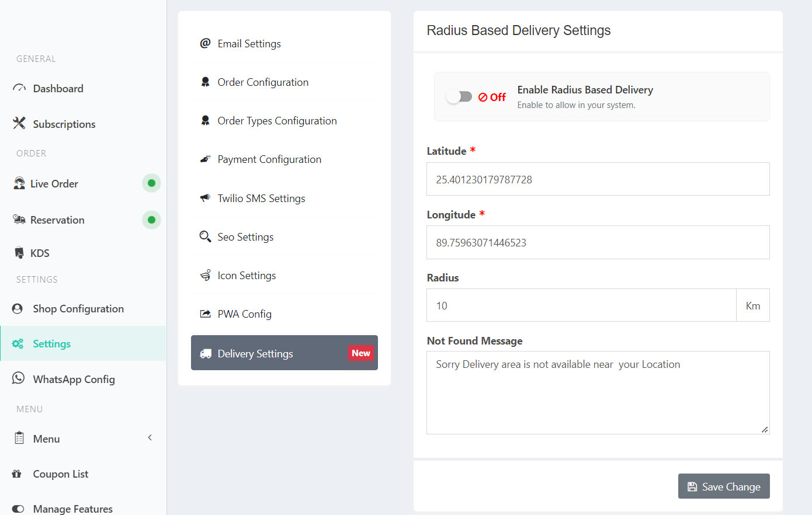Click the WhatsApp Config icon
Screen dimensions: 812x515
(19, 378)
